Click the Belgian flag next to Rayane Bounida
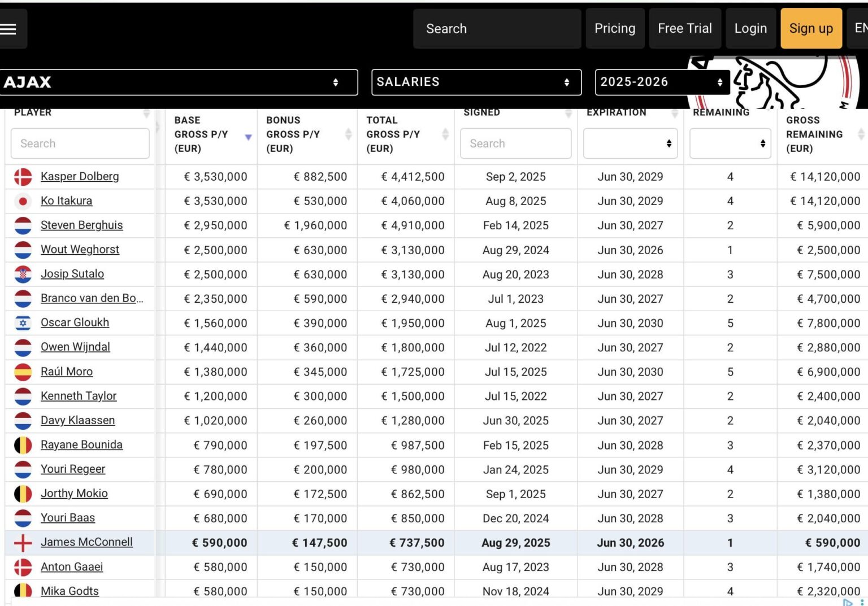The image size is (868, 606). pyautogui.click(x=23, y=444)
